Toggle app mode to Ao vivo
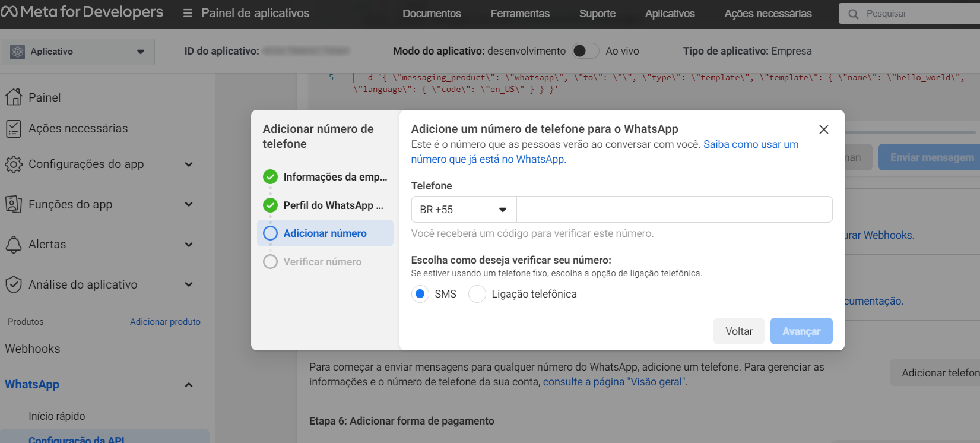Image resolution: width=980 pixels, height=443 pixels. [585, 51]
